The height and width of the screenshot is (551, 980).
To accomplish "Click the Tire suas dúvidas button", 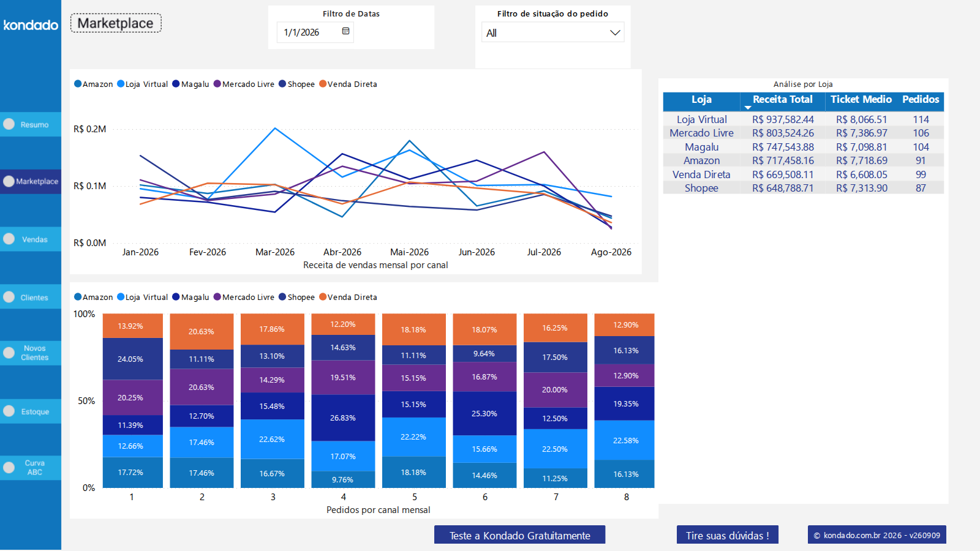I will coord(727,535).
